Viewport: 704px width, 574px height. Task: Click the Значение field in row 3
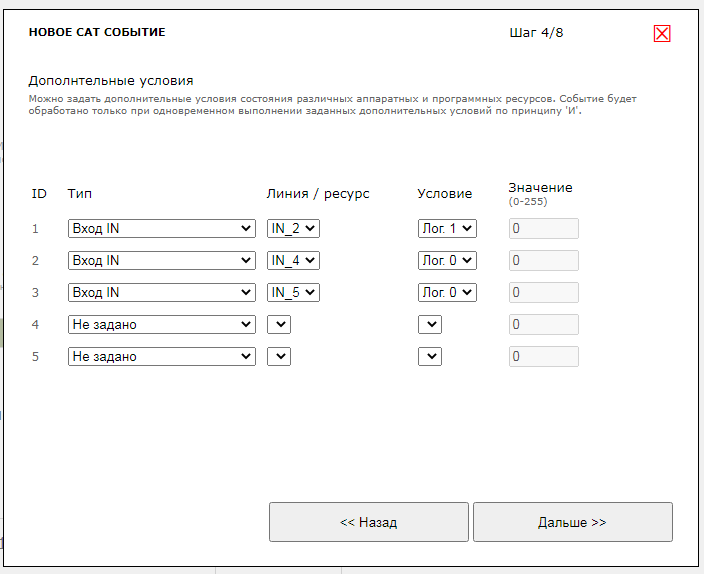543,293
